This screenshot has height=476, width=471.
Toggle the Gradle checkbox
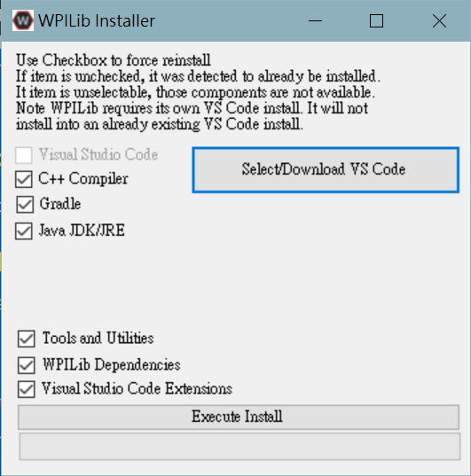pos(25,204)
